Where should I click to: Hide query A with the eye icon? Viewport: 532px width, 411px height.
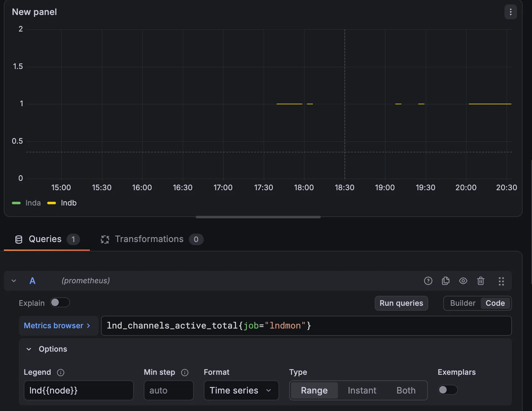coord(463,281)
